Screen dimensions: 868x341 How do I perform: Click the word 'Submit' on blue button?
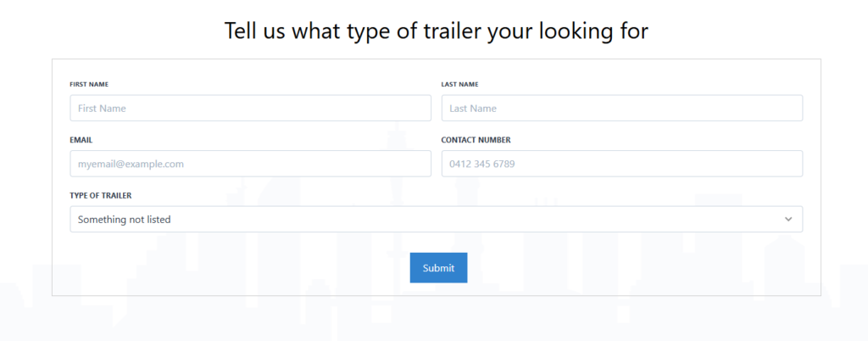pos(438,268)
